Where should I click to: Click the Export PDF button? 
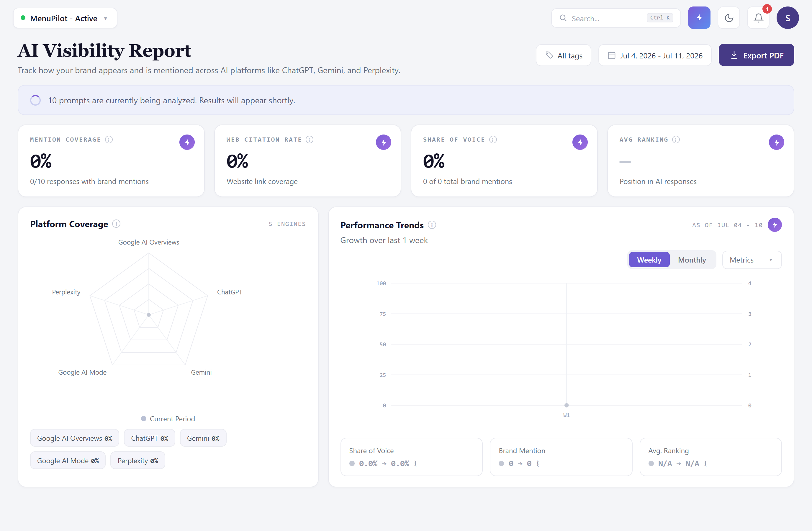click(756, 55)
